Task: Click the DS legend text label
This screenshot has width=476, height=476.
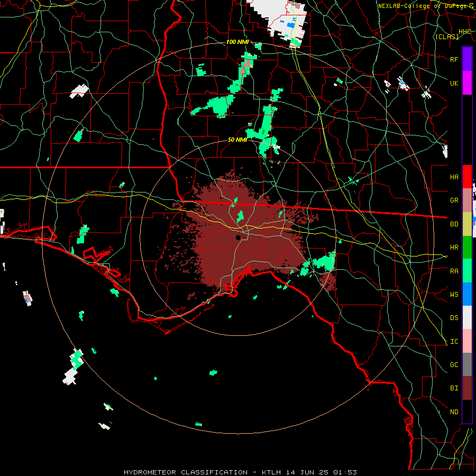Action: coord(454,317)
